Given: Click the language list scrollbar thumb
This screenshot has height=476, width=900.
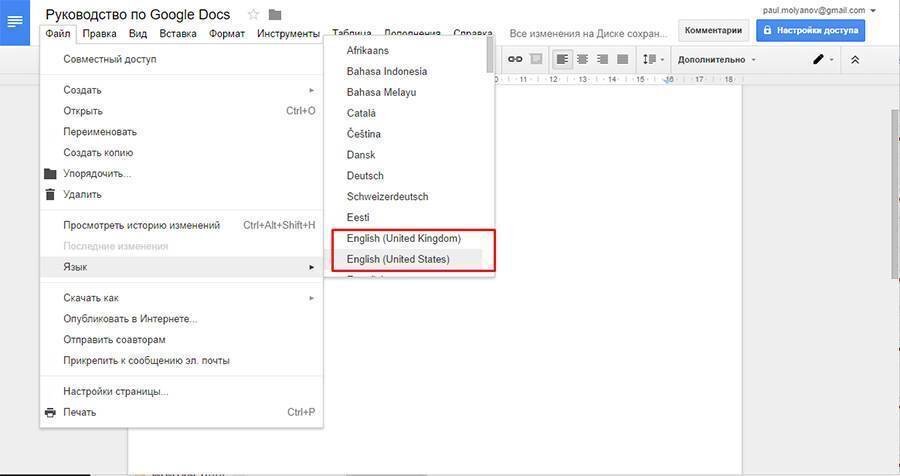Looking at the screenshot, I should [490, 55].
